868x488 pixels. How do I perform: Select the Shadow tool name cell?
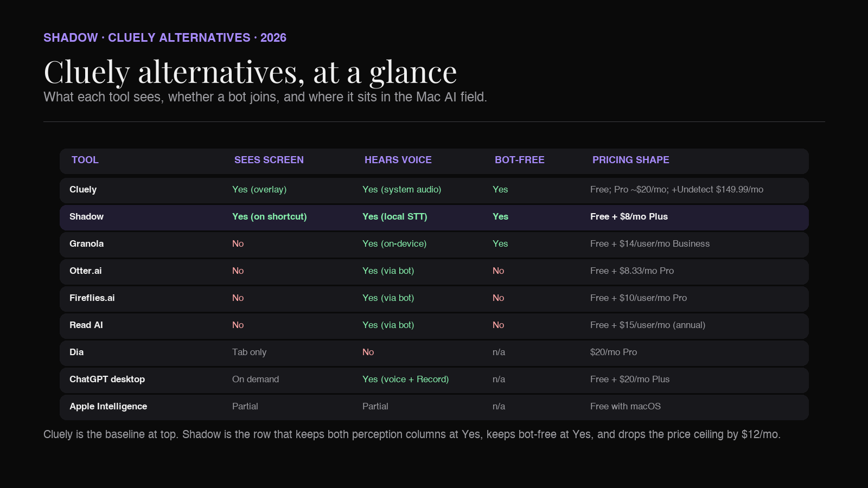pos(86,217)
